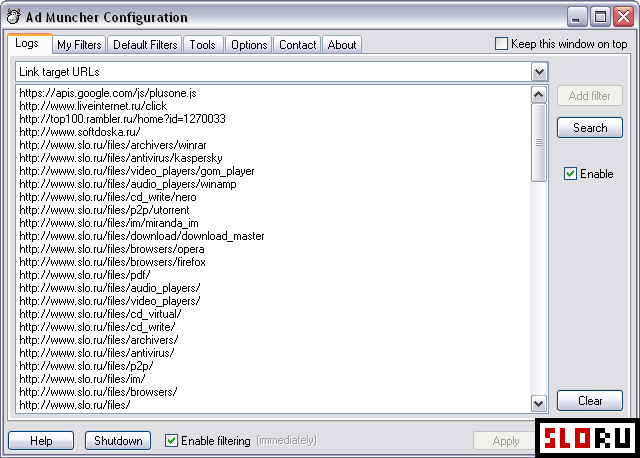Open the Tools tab

(x=202, y=44)
